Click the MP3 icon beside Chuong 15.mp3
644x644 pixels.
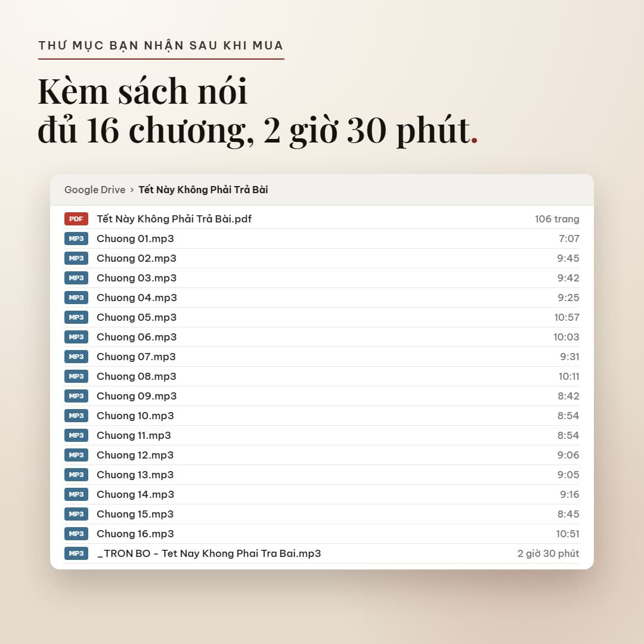[x=76, y=514]
